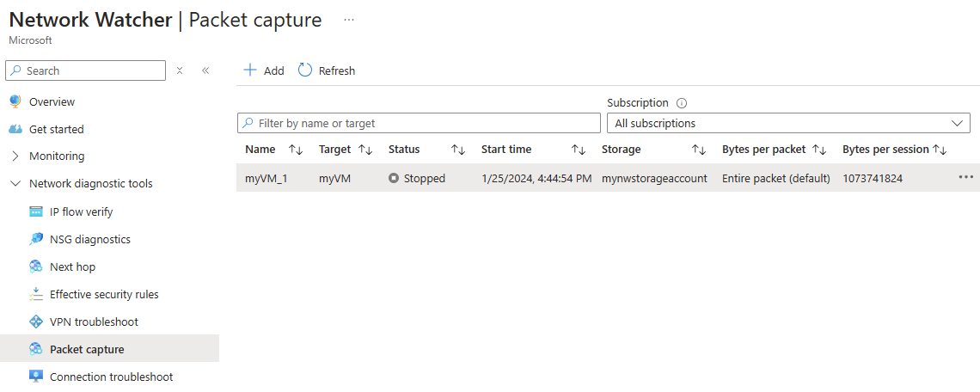Viewport: 980px width, 392px height.
Task: Open the Effective security rules icon
Action: point(36,294)
